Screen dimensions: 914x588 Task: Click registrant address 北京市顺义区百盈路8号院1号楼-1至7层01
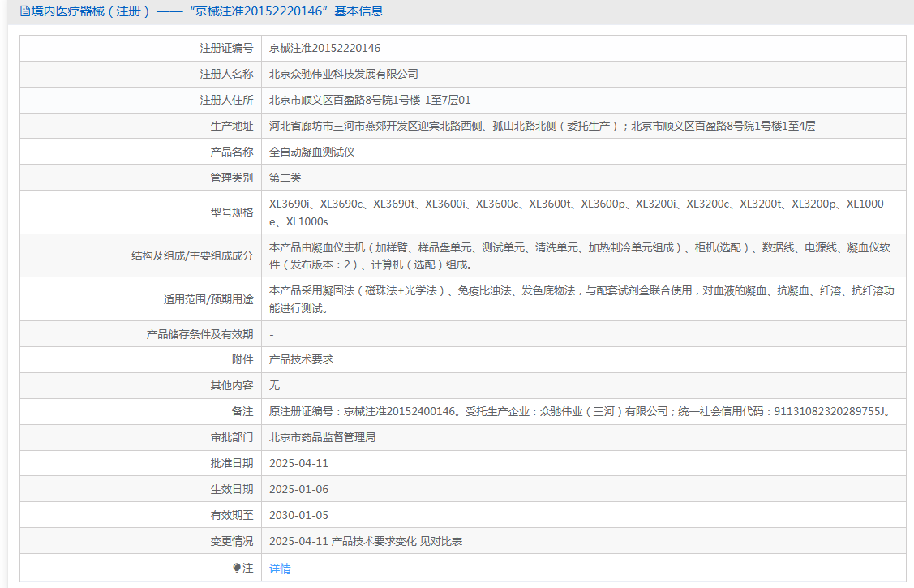point(370,100)
